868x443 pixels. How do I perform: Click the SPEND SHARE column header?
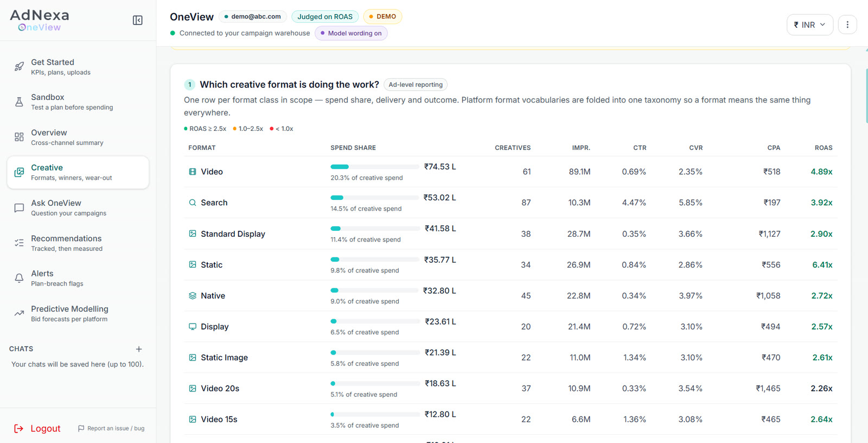[x=353, y=148]
